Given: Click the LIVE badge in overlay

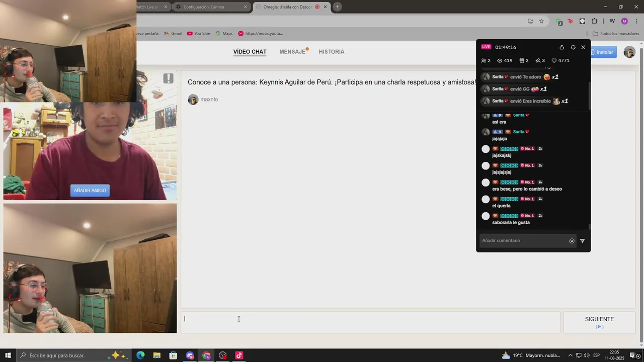Looking at the screenshot, I should [486, 47].
